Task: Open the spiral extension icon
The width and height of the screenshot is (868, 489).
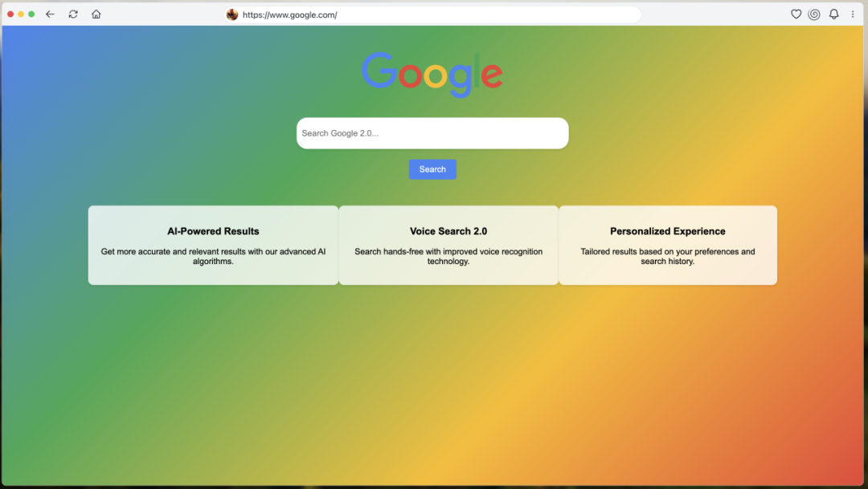Action: [x=813, y=14]
